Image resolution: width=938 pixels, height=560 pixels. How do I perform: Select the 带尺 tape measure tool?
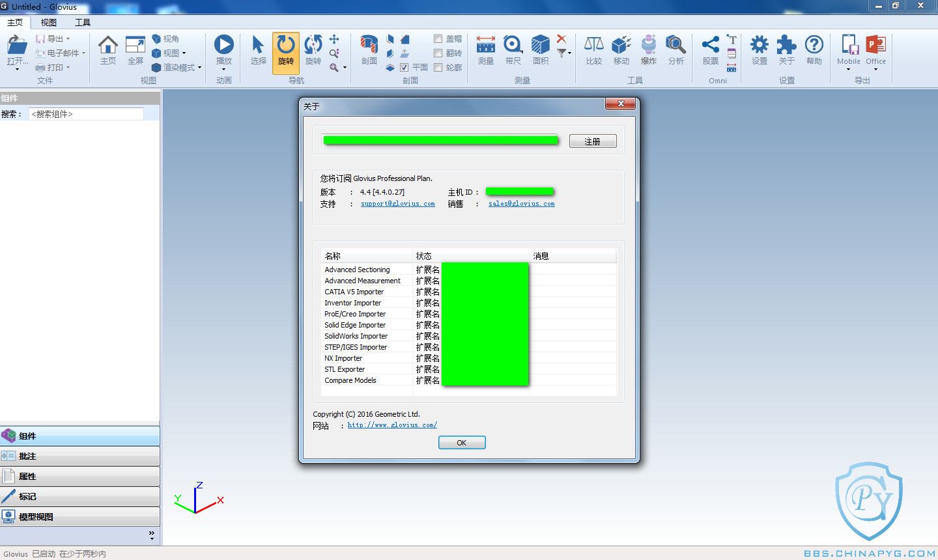pos(513,45)
